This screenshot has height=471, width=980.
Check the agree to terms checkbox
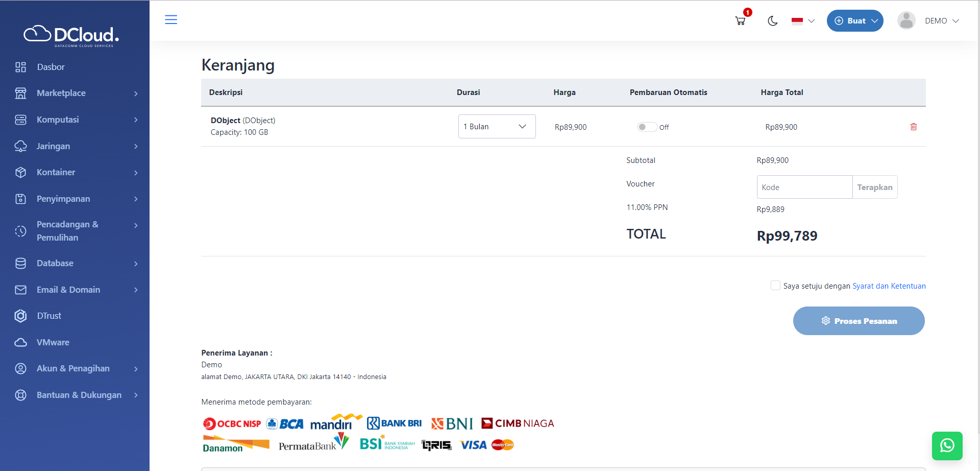pyautogui.click(x=775, y=286)
